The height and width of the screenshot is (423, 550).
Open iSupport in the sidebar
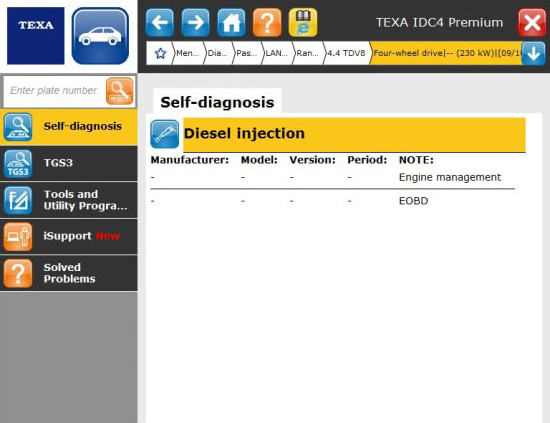coord(69,236)
